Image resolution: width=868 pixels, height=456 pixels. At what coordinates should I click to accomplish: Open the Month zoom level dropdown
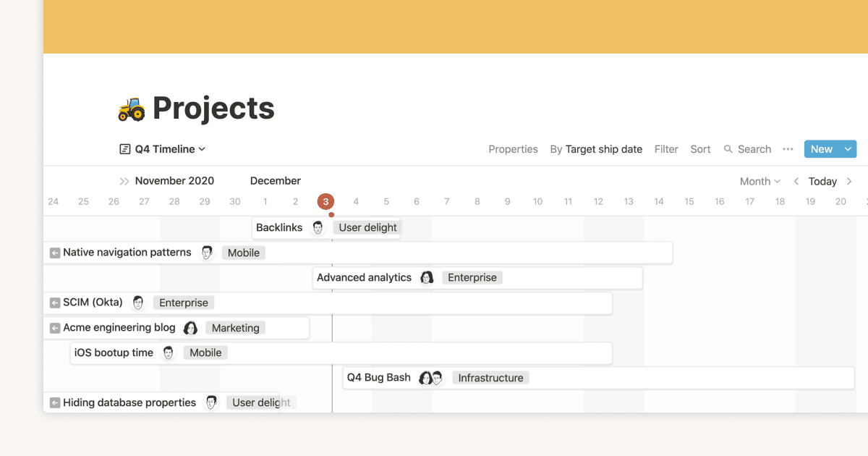pyautogui.click(x=759, y=181)
